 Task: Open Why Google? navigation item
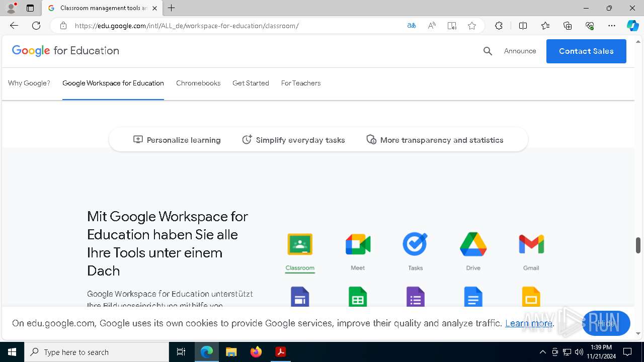tap(29, 83)
